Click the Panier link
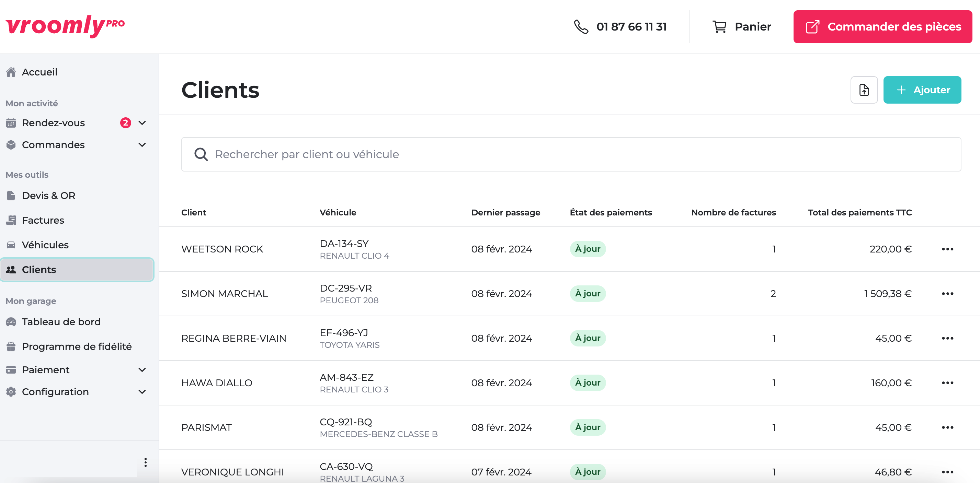Image resolution: width=980 pixels, height=483 pixels. coord(741,27)
